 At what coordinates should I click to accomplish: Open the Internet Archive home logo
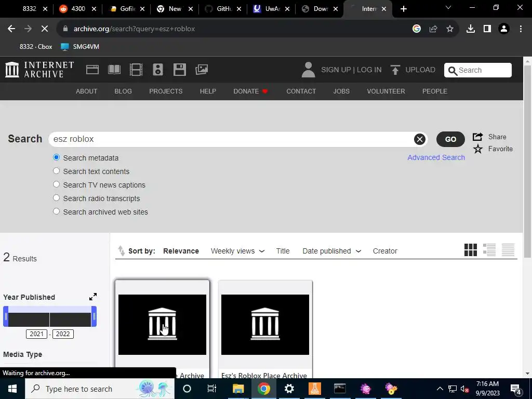point(39,70)
